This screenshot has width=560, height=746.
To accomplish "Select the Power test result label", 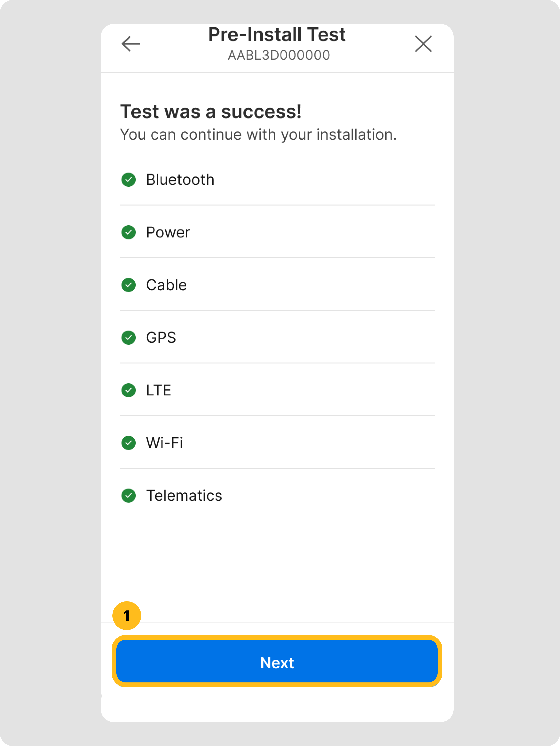I will tap(168, 232).
